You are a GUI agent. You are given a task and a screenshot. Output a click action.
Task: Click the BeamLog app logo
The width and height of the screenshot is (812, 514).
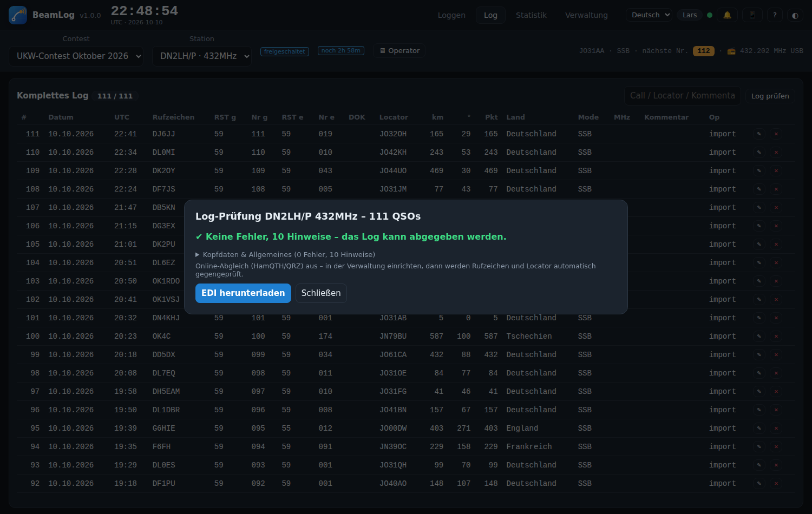18,15
